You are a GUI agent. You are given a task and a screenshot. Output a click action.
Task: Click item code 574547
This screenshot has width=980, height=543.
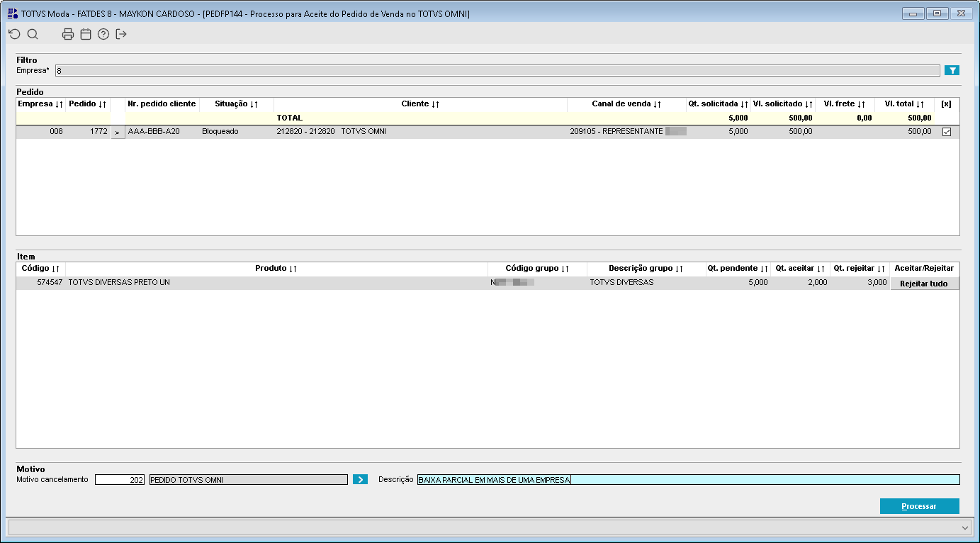pyautogui.click(x=40, y=282)
